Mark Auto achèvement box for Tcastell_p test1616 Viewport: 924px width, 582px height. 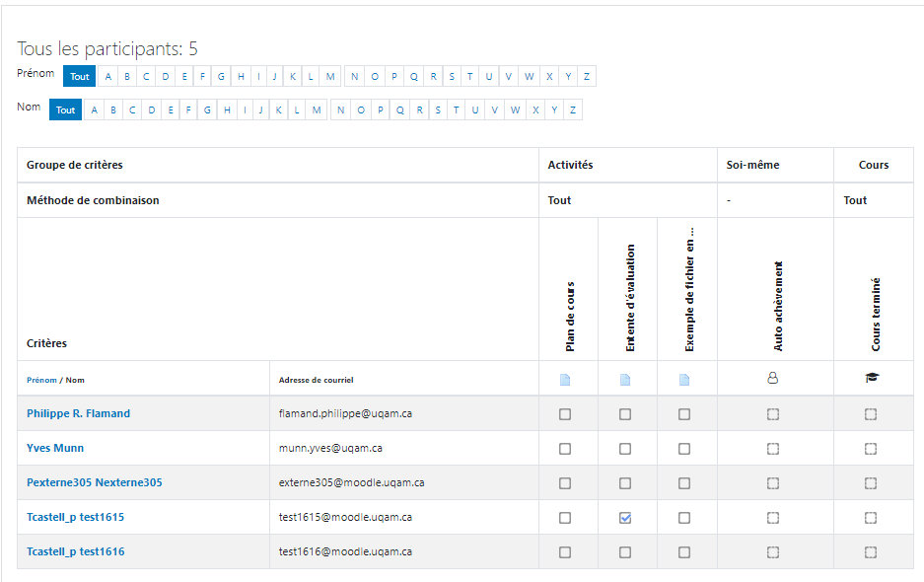point(772,552)
